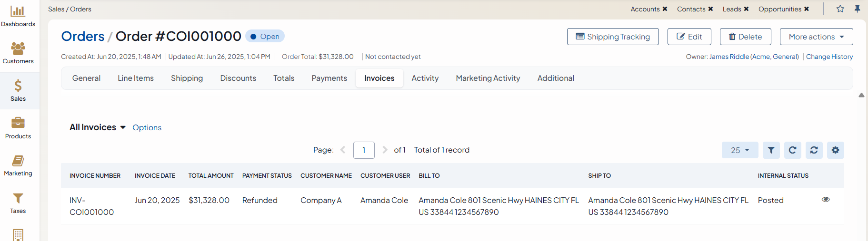Screen dimensions: 868x241
Task: Click the page number input field
Action: point(364,150)
